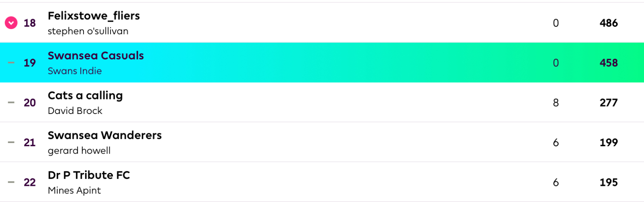The width and height of the screenshot is (644, 202).
Task: Click the no-change dash beside rank 20
Action: pyautogui.click(x=11, y=103)
